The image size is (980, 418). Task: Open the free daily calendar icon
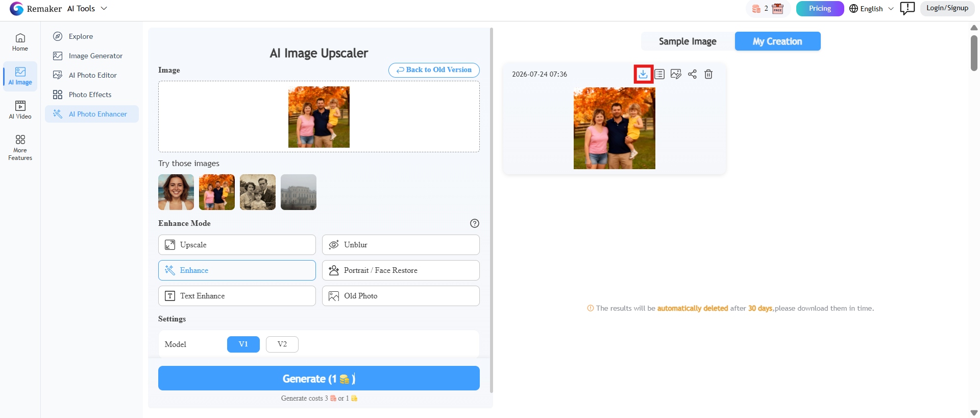(x=778, y=9)
